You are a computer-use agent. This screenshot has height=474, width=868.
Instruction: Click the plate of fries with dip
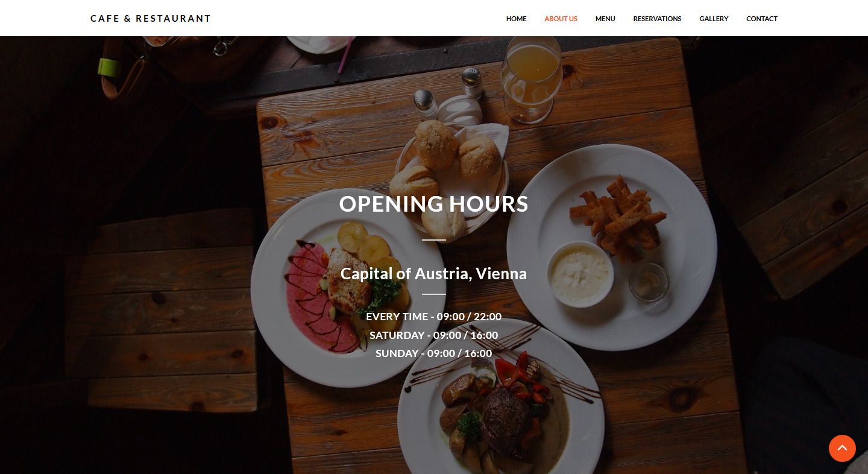coord(612,247)
